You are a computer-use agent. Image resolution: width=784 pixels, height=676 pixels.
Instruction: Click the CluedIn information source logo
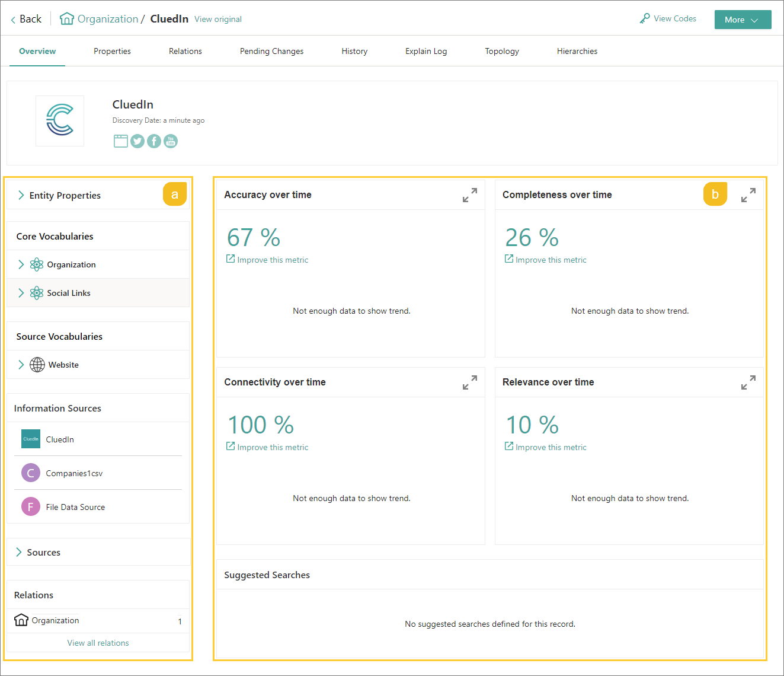31,439
